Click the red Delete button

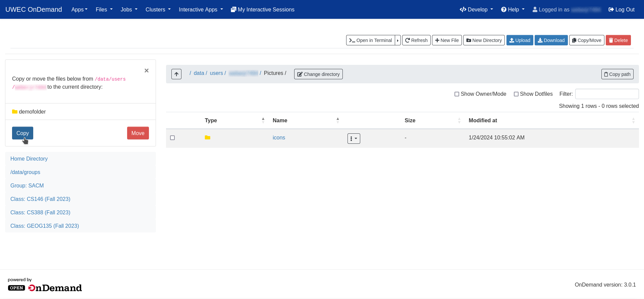coord(618,40)
